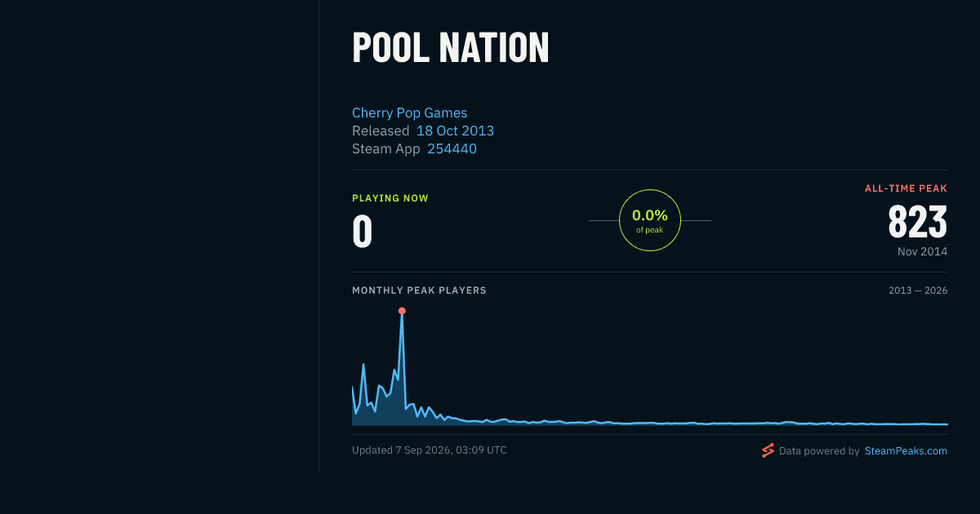
Task: Click the All-Time Peak label
Action: (x=906, y=188)
